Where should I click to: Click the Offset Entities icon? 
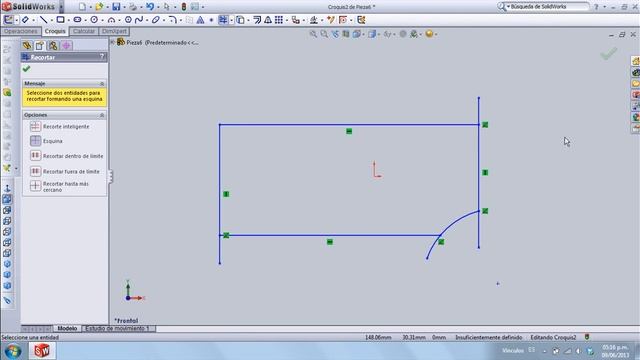click(257, 20)
